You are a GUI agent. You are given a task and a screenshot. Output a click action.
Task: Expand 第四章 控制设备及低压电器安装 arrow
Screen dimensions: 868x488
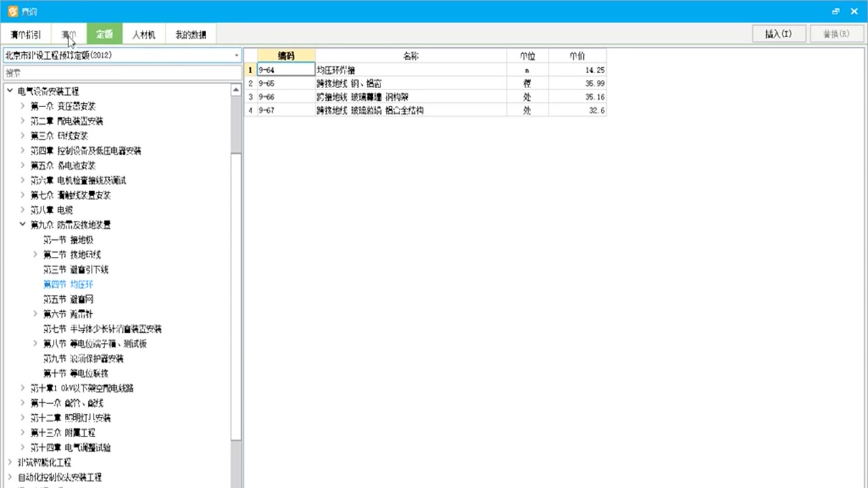click(x=22, y=150)
